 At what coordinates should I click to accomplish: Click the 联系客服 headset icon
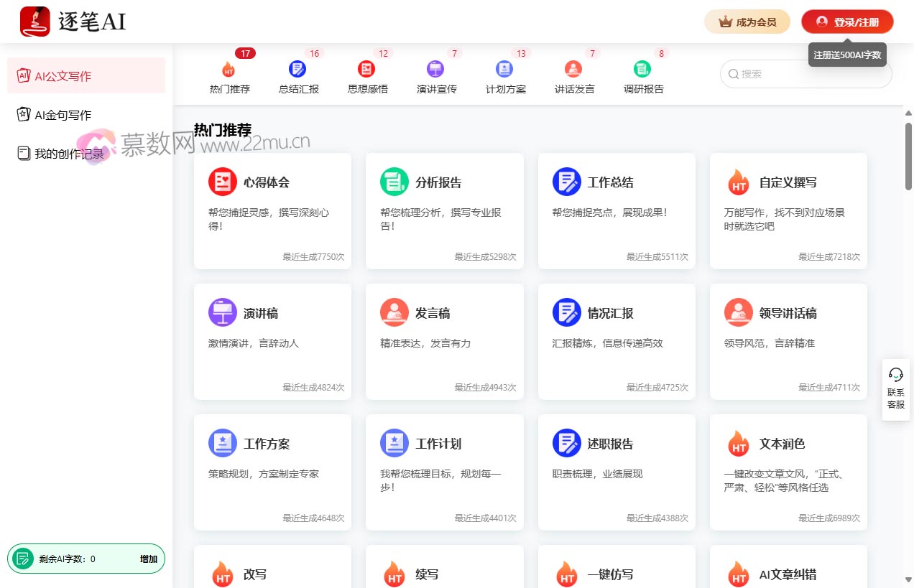[x=895, y=375]
